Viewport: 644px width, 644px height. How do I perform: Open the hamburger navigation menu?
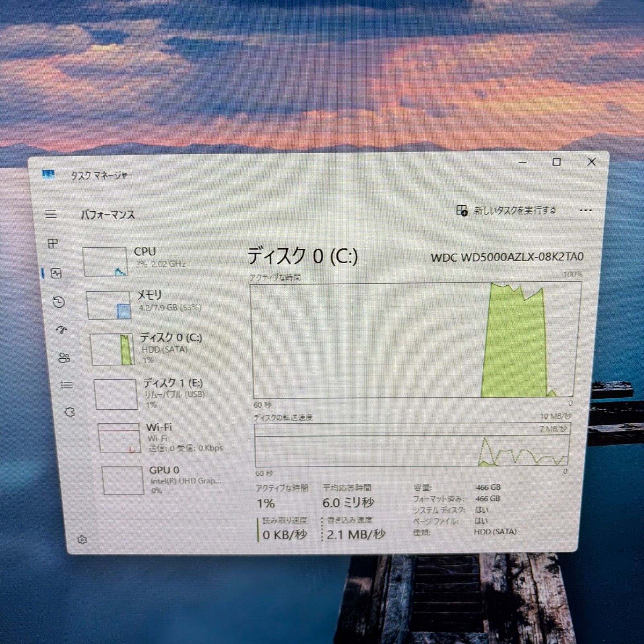tap(51, 214)
